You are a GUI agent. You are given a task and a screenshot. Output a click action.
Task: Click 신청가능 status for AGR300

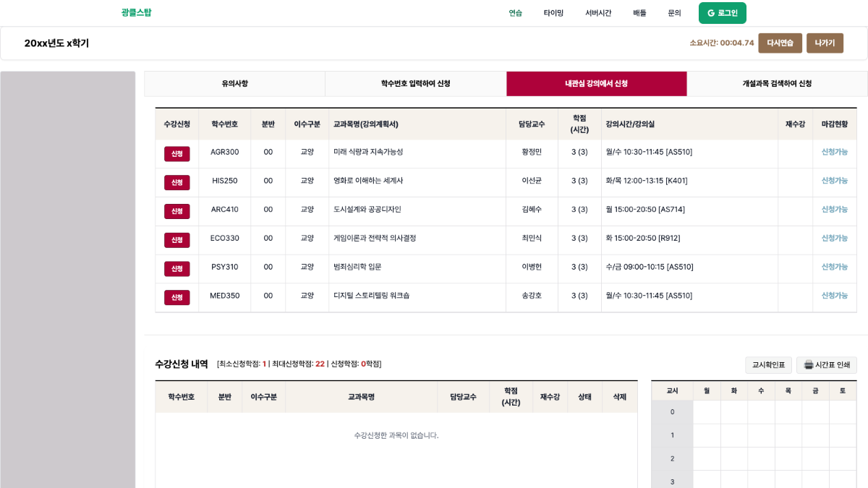[x=834, y=152]
